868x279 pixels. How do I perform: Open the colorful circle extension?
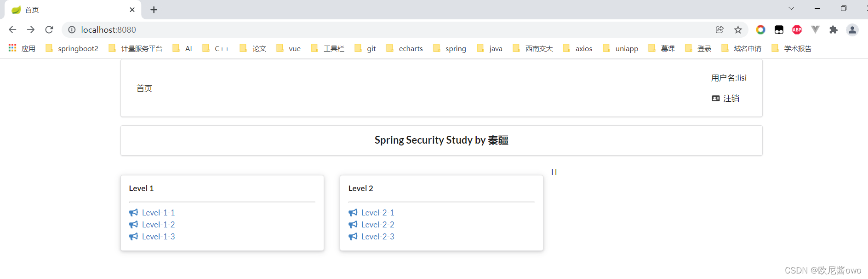pyautogui.click(x=760, y=29)
